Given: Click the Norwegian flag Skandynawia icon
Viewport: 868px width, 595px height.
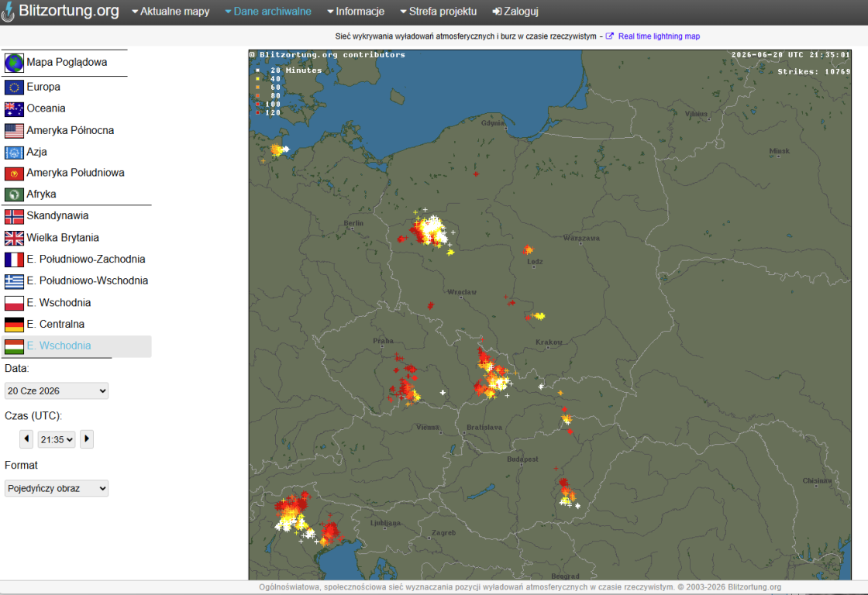Looking at the screenshot, I should tap(14, 216).
